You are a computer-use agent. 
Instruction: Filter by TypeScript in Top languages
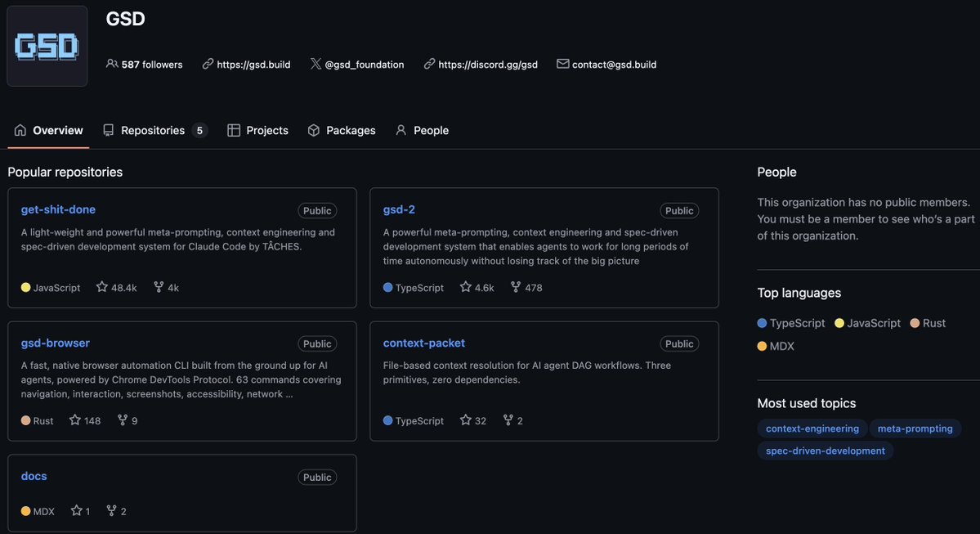pyautogui.click(x=790, y=323)
